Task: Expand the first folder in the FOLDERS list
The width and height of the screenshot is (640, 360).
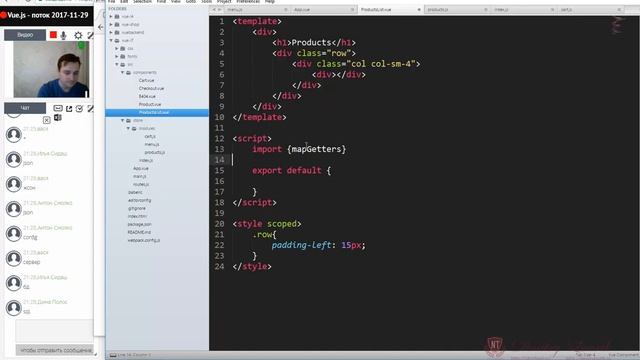Action: pyautogui.click(x=111, y=16)
